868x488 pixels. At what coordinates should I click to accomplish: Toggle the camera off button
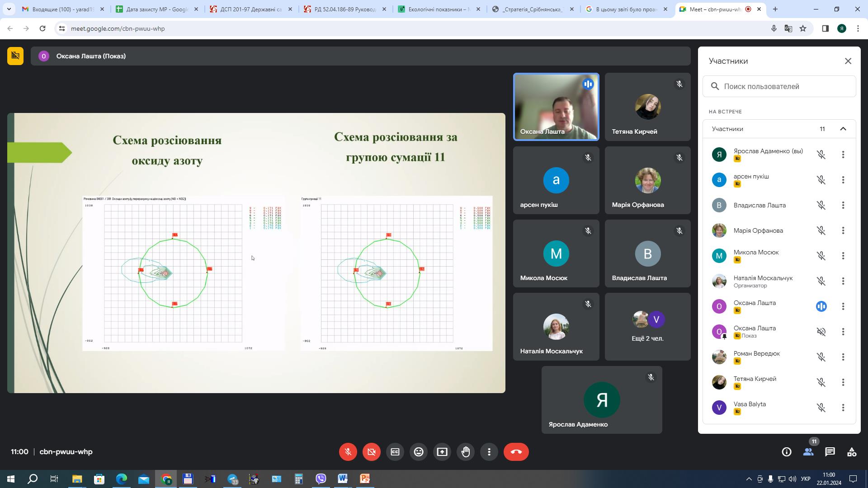pyautogui.click(x=372, y=452)
